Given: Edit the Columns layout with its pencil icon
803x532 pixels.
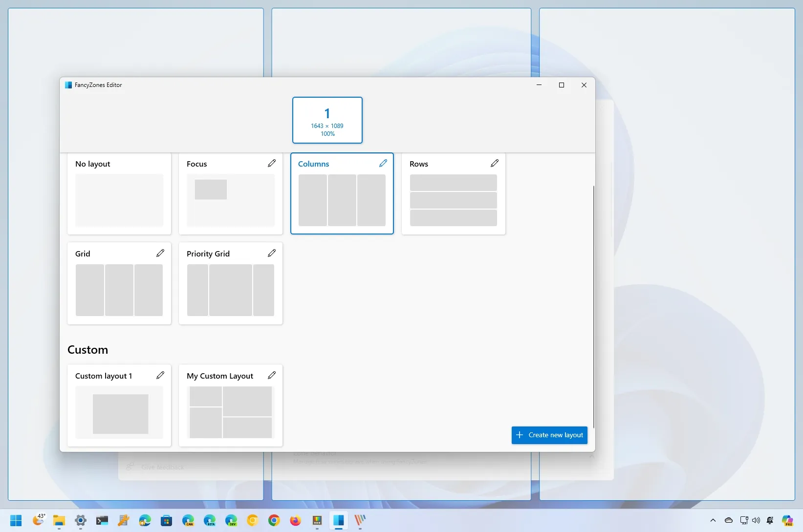Looking at the screenshot, I should click(383, 163).
